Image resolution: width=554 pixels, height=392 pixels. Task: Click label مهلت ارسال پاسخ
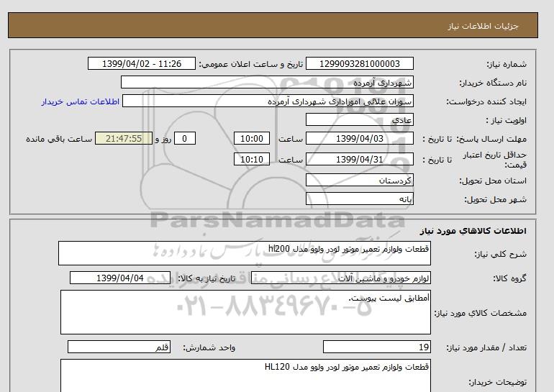coord(492,139)
